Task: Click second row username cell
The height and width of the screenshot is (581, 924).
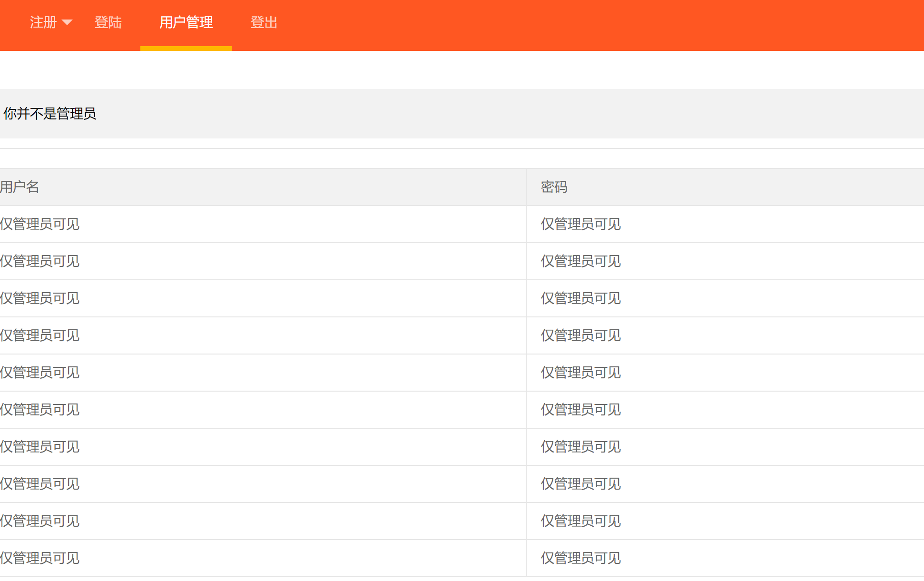Action: point(40,261)
